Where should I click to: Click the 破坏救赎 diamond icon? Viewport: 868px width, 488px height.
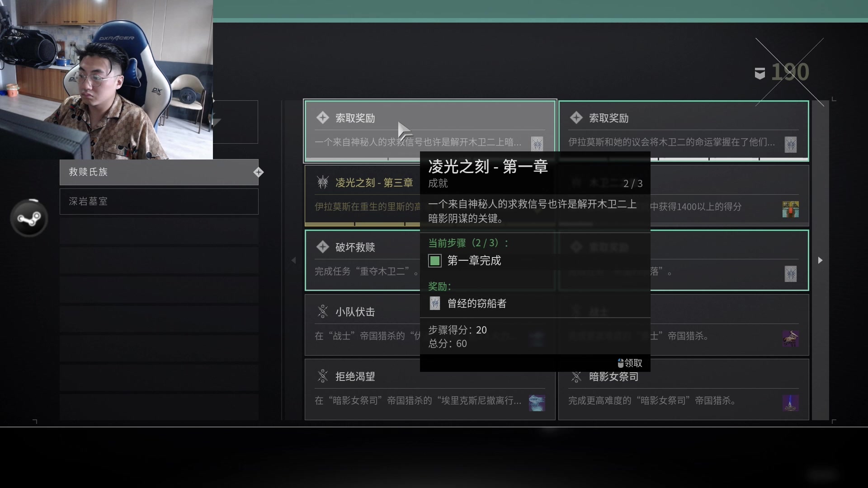tap(322, 247)
